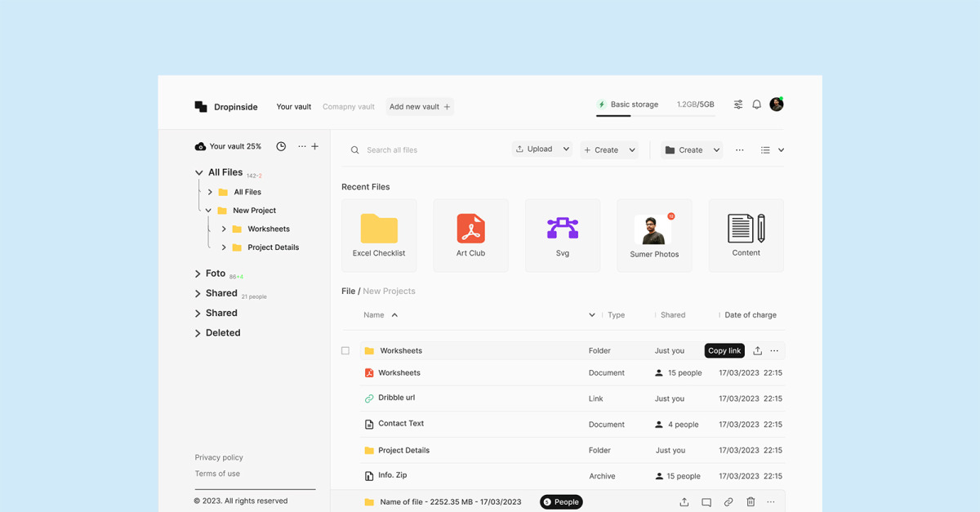Open the Upload dropdown arrow

[x=566, y=149]
